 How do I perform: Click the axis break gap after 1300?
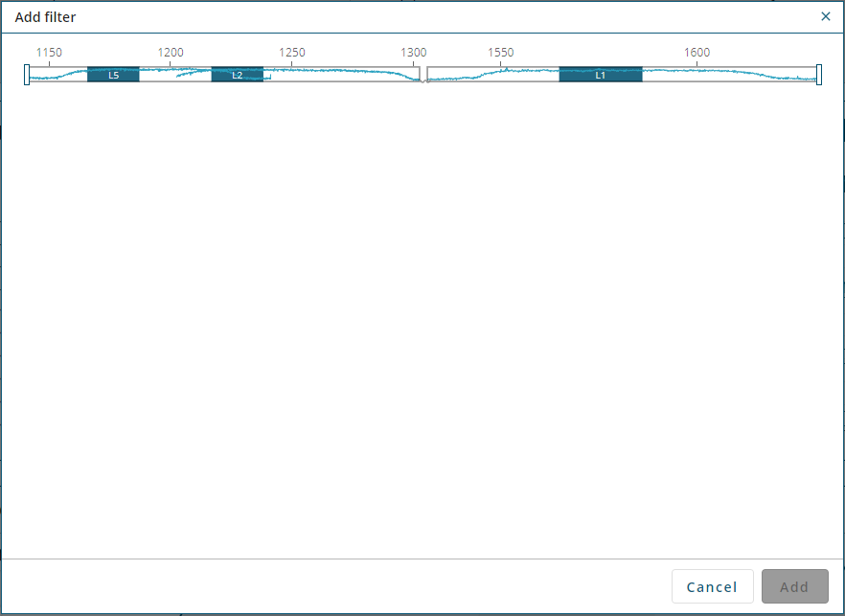(423, 75)
